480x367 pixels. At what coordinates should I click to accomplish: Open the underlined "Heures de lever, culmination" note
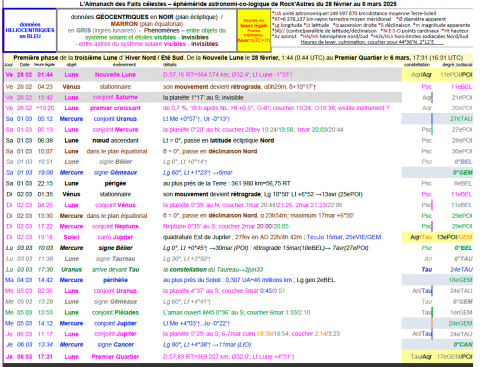(x=372, y=42)
